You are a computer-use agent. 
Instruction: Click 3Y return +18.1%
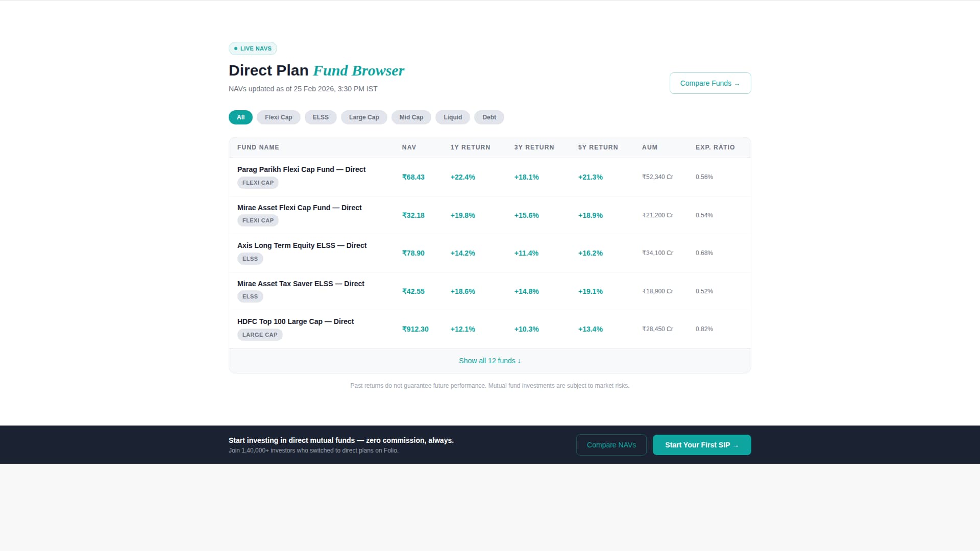[x=526, y=177]
